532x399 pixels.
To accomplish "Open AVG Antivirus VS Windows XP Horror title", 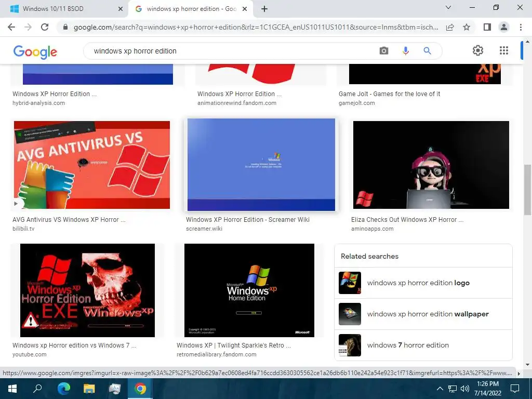I will click(69, 220).
